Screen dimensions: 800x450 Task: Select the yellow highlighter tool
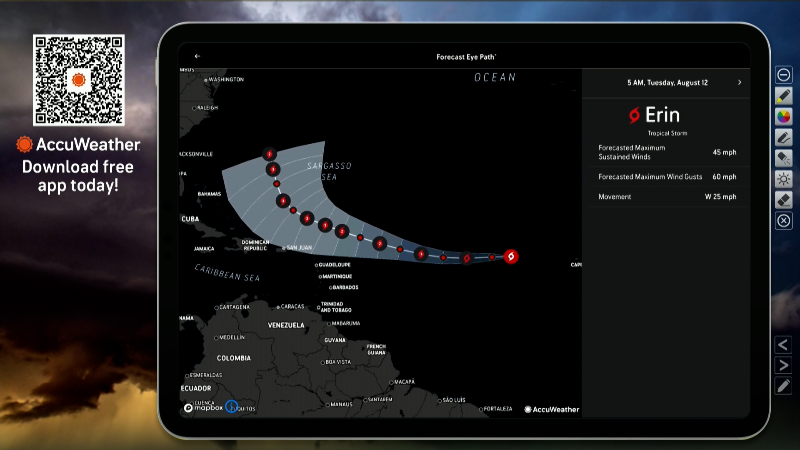click(784, 95)
